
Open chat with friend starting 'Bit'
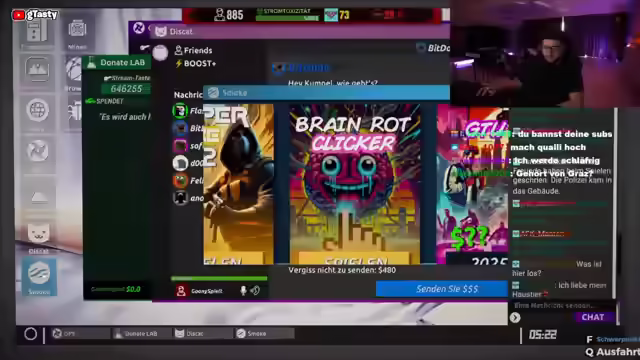[189, 128]
